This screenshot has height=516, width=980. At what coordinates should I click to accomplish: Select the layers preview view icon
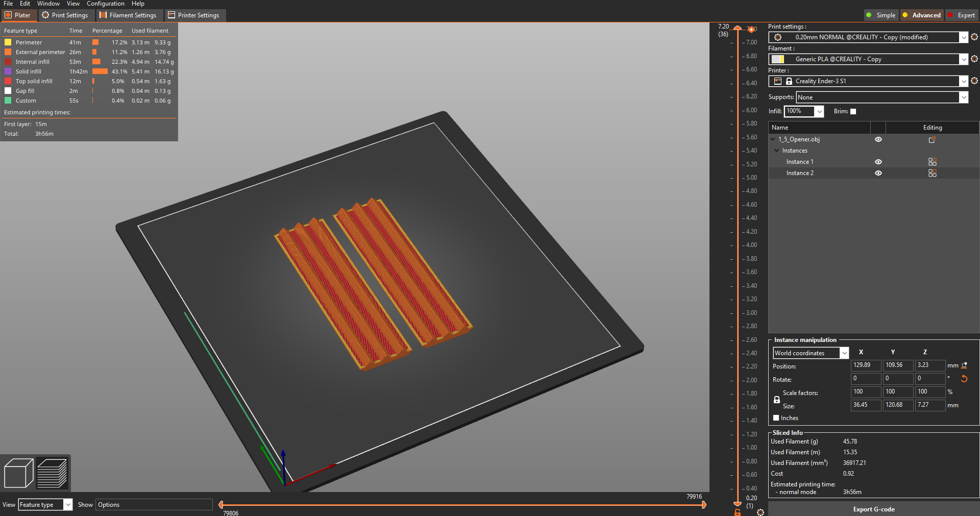click(x=52, y=473)
